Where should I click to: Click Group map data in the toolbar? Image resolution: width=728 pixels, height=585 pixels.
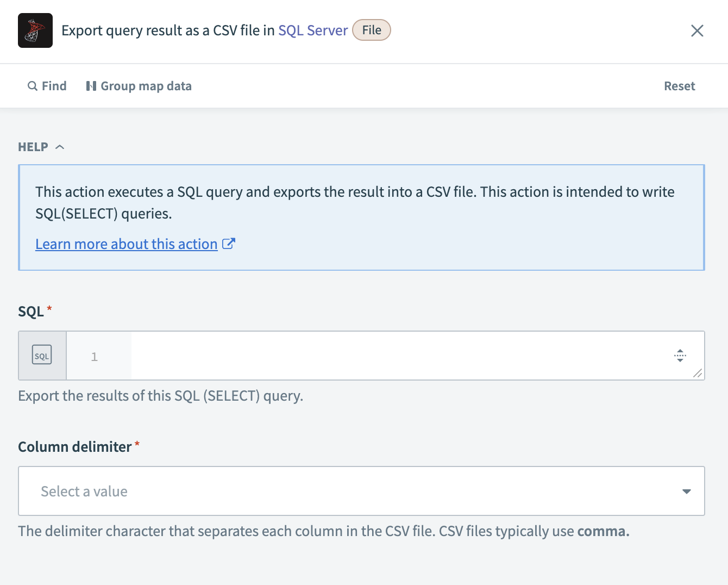[146, 86]
